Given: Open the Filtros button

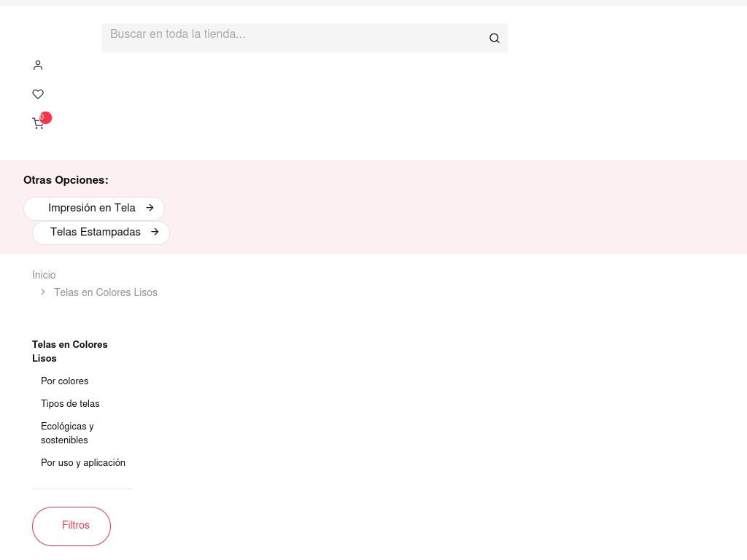Looking at the screenshot, I should point(71,526).
